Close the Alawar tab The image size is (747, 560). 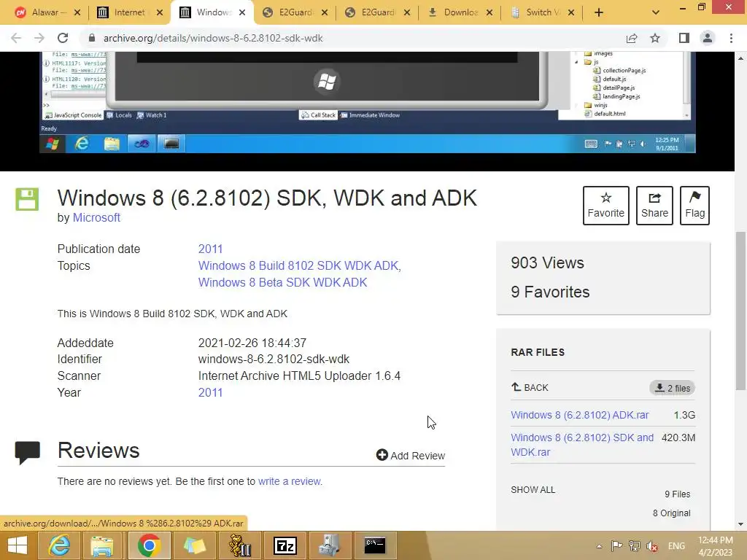click(77, 13)
